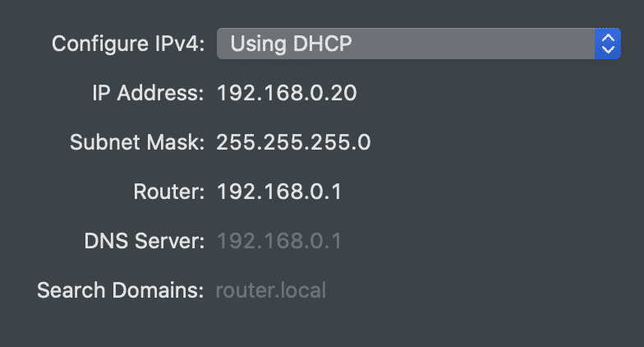Click the blue up-down chevron button
The image size is (644, 347).
(x=608, y=44)
